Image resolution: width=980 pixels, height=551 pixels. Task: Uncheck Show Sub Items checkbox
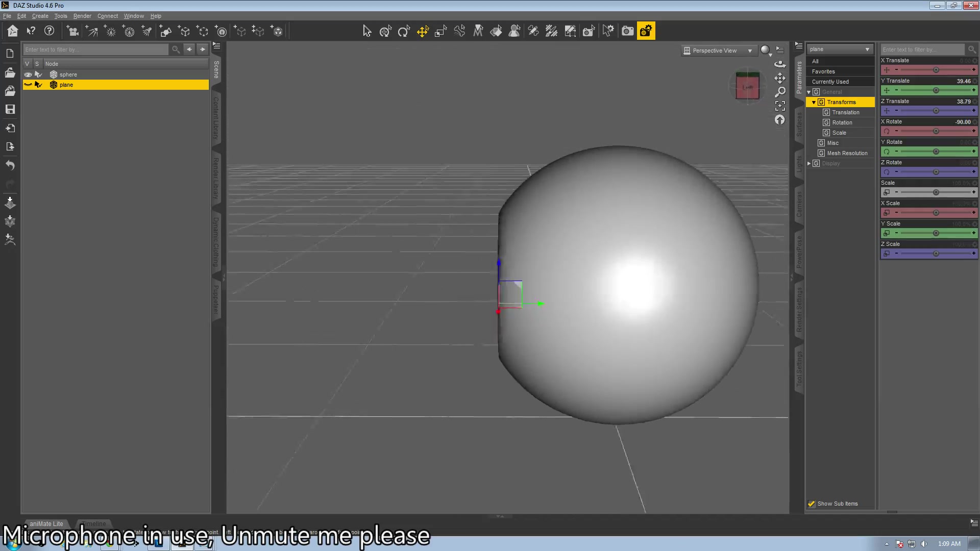(x=812, y=504)
